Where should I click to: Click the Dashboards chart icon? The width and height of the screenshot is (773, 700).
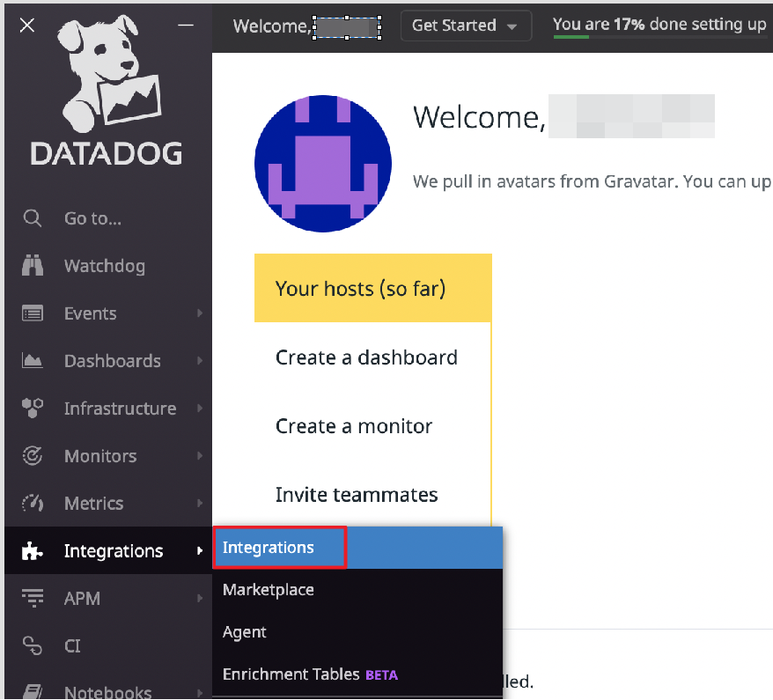(33, 361)
